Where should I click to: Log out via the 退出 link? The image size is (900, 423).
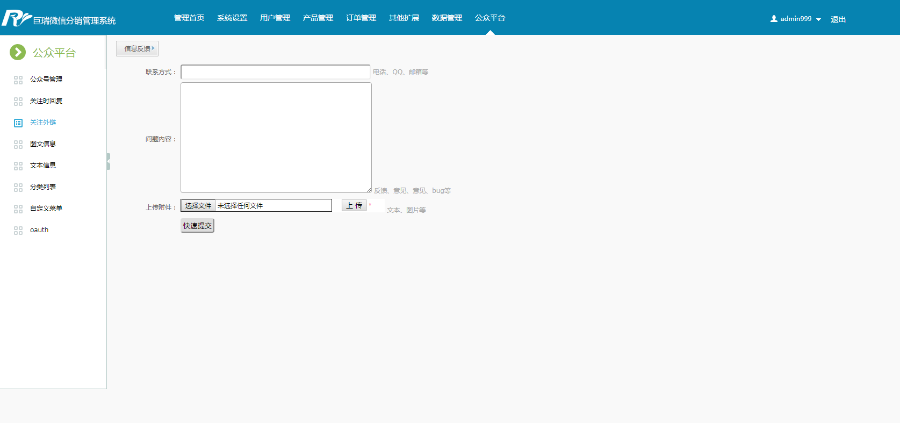[838, 19]
